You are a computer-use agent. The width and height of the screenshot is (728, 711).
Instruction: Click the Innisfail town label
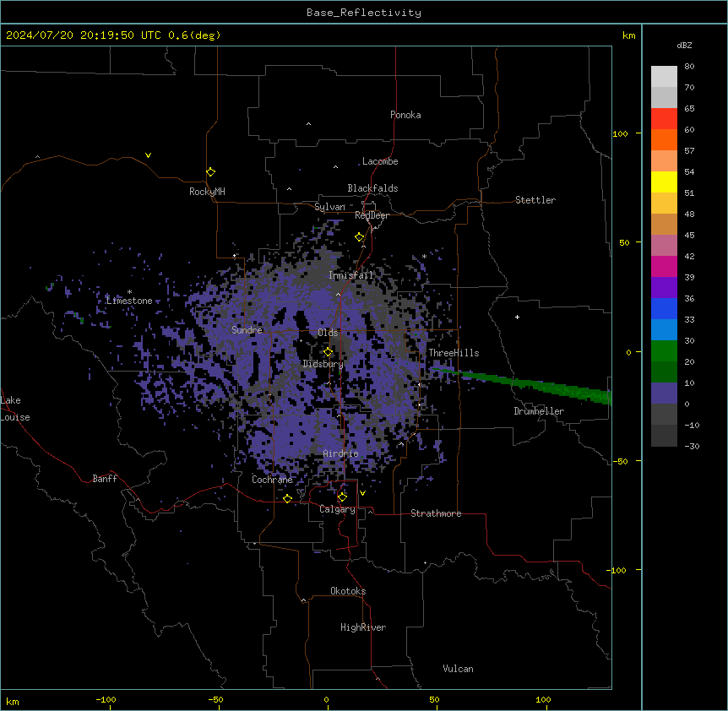pos(351,275)
